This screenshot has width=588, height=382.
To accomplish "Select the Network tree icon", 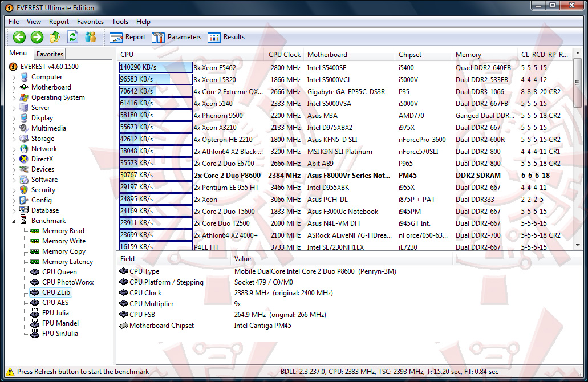I will click(25, 149).
